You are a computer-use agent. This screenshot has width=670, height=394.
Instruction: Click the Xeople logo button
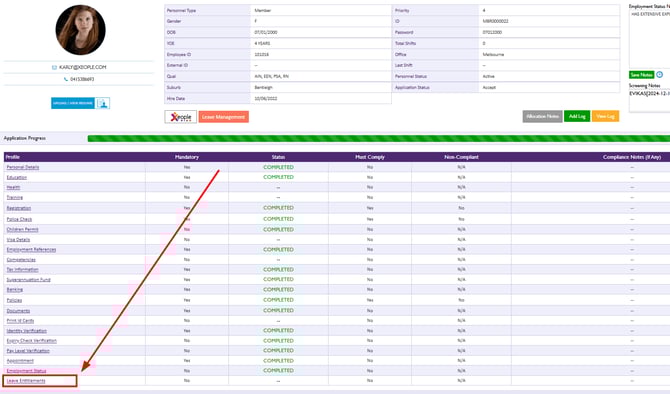pyautogui.click(x=181, y=117)
